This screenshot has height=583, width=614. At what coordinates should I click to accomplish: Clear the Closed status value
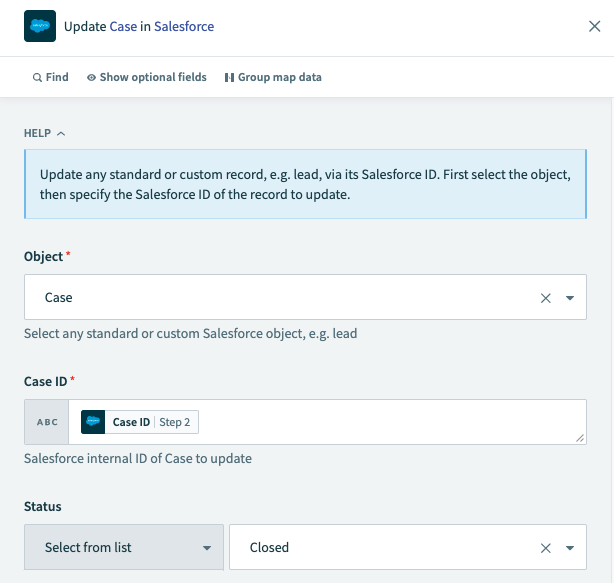tap(546, 548)
